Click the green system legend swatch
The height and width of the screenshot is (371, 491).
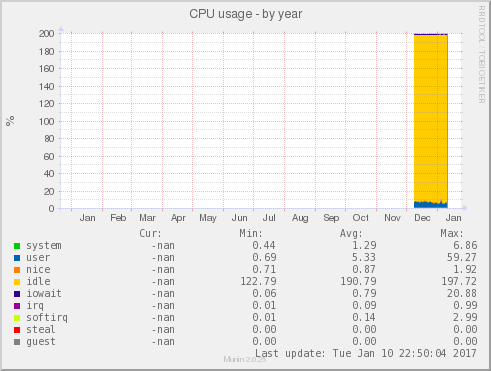click(17, 246)
